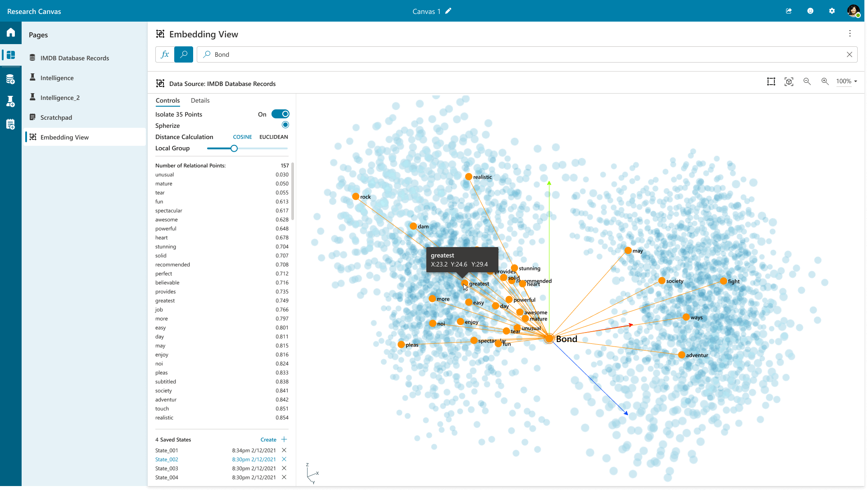Zoom in the embedding plot
This screenshot has width=868, height=491.
pos(825,81)
